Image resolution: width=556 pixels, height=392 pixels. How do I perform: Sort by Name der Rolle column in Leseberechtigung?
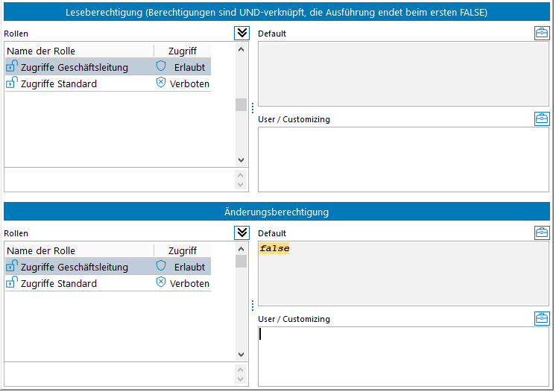click(78, 51)
